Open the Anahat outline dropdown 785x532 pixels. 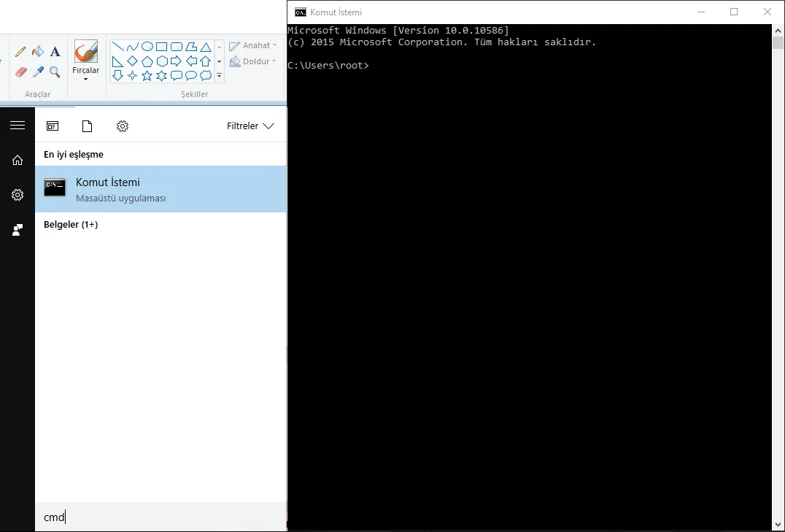253,45
